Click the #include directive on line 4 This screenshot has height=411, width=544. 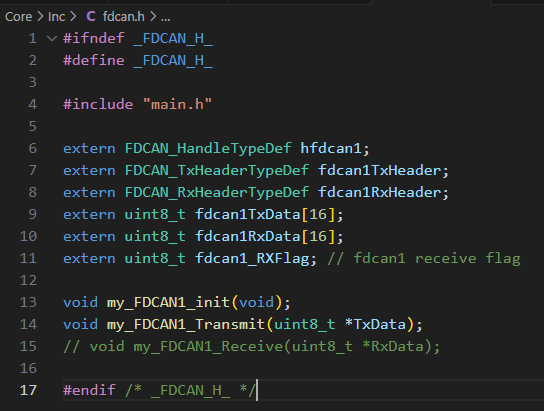[98, 104]
